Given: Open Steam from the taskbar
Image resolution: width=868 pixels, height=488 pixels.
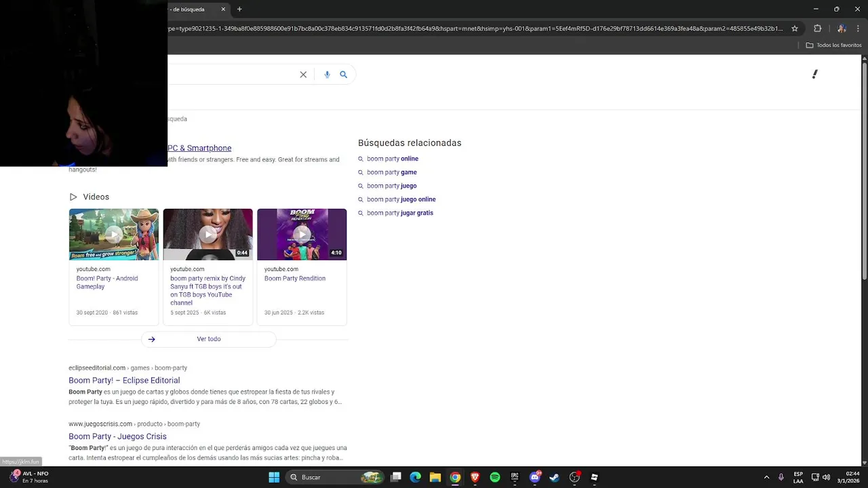Looking at the screenshot, I should (554, 477).
